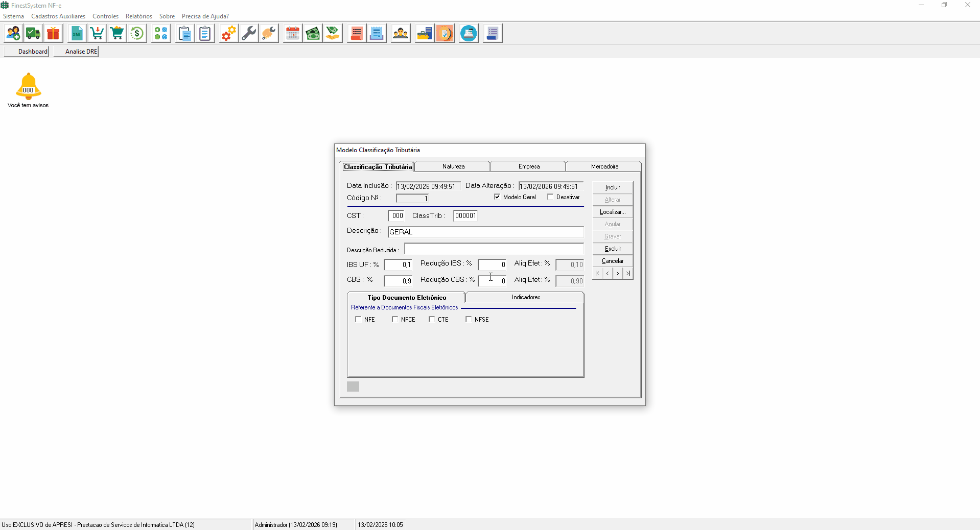Viewport: 980px width, 530px height.
Task: Go to the last record arrow
Action: tap(628, 274)
